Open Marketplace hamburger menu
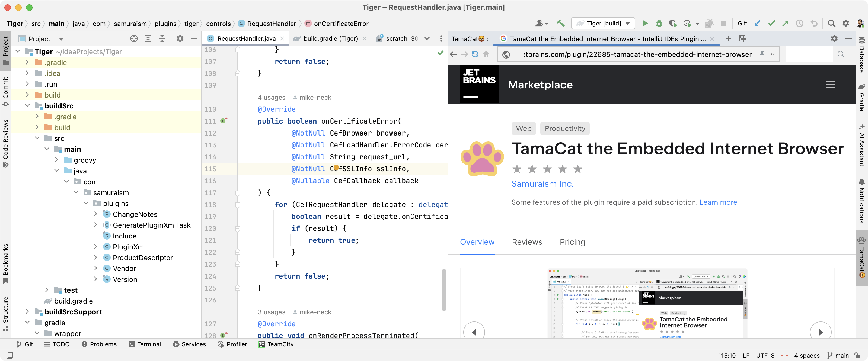The width and height of the screenshot is (868, 361). [x=830, y=85]
